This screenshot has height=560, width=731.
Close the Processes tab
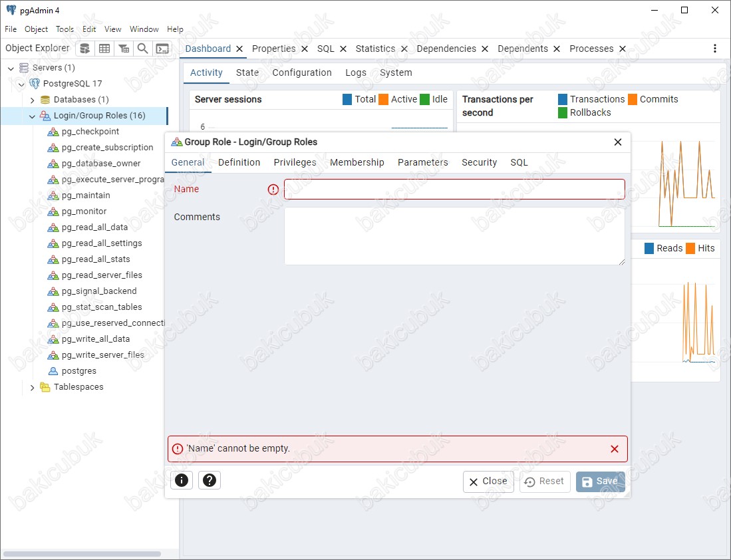[623, 49]
